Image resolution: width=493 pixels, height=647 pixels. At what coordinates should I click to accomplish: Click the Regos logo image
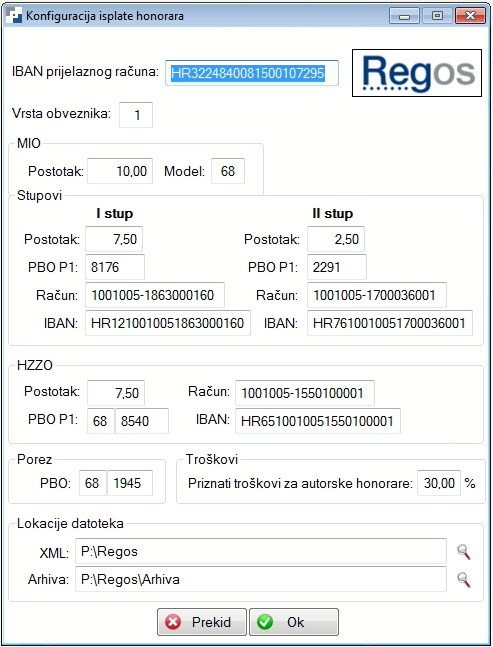tap(417, 73)
